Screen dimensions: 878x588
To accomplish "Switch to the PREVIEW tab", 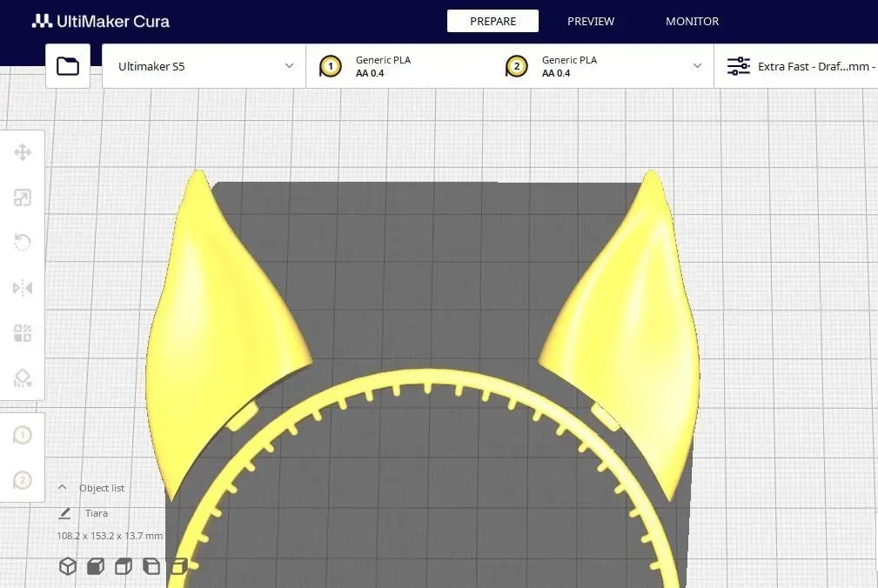I will point(591,21).
